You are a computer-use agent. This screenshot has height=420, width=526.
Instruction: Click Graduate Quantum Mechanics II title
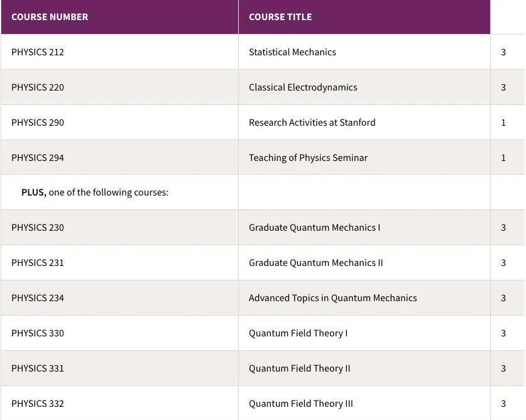click(x=315, y=263)
